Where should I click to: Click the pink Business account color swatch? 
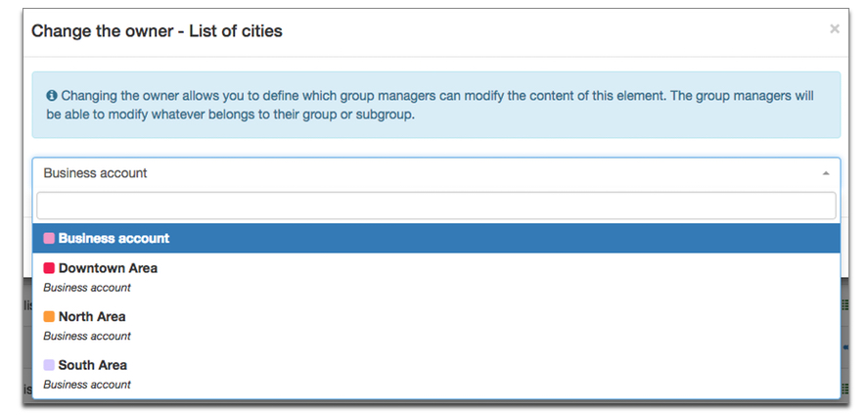[x=49, y=239]
